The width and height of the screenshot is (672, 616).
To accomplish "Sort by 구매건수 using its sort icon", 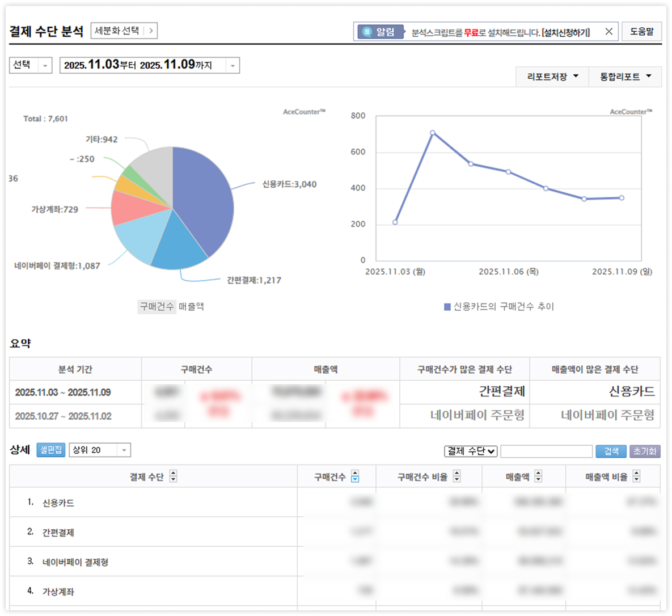I will [355, 476].
